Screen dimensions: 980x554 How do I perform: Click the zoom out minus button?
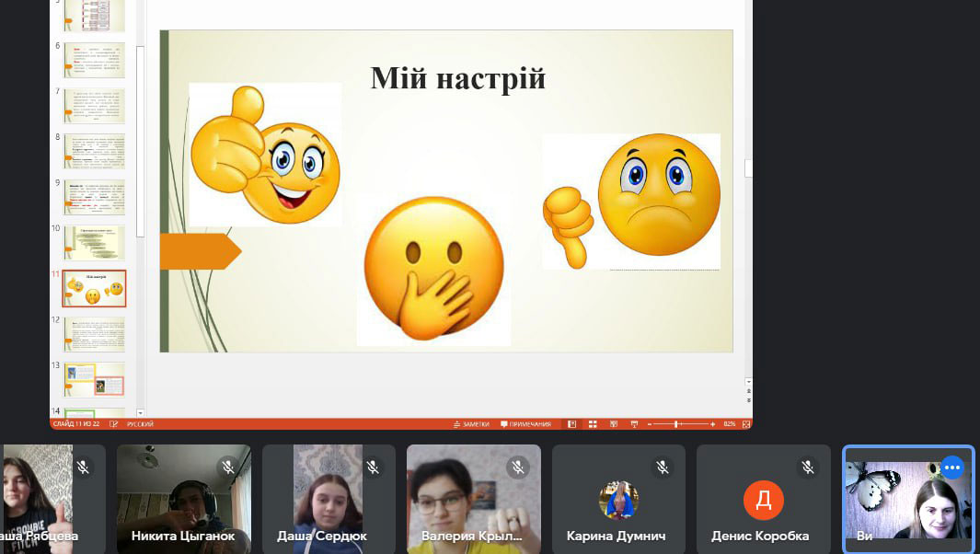pos(650,424)
